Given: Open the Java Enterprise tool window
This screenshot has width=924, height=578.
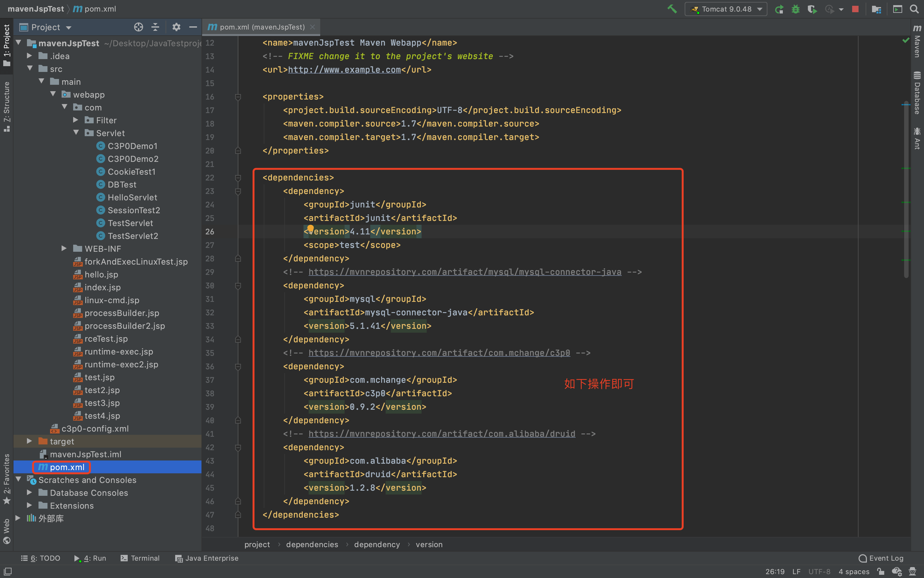Looking at the screenshot, I should click(x=207, y=558).
